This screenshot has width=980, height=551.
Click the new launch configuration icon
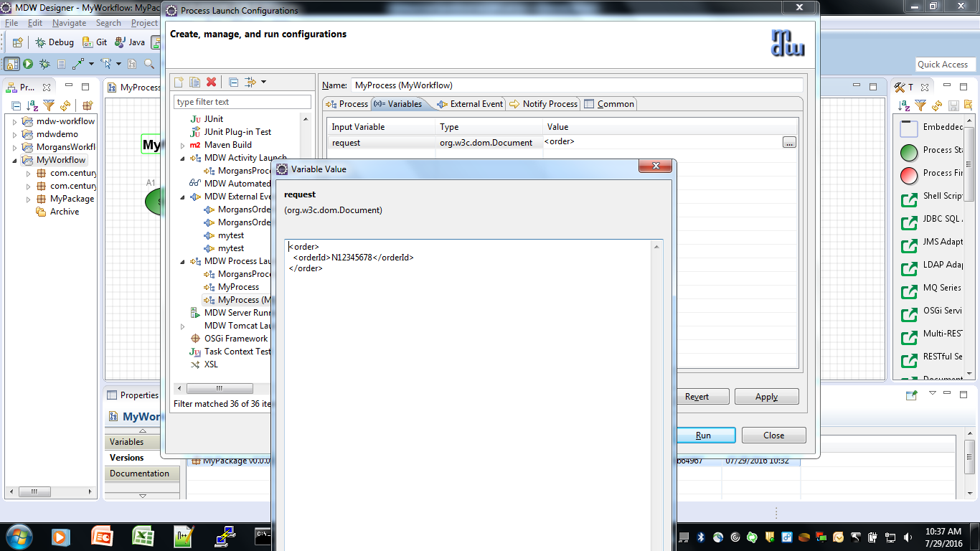179,83
